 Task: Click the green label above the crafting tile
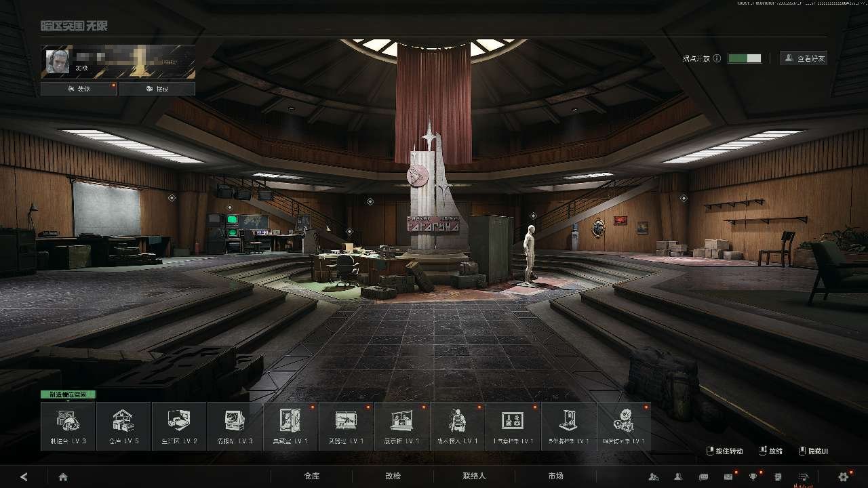click(68, 394)
